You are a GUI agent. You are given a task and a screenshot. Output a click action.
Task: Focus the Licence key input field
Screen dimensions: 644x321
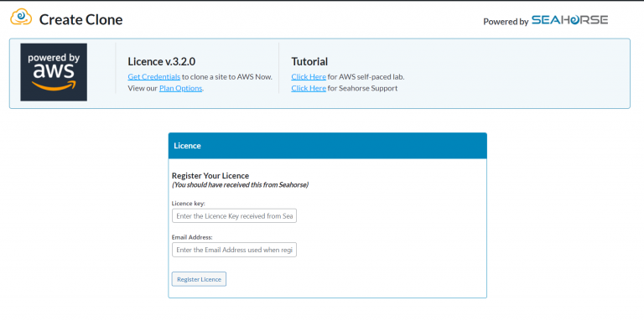[x=234, y=216]
